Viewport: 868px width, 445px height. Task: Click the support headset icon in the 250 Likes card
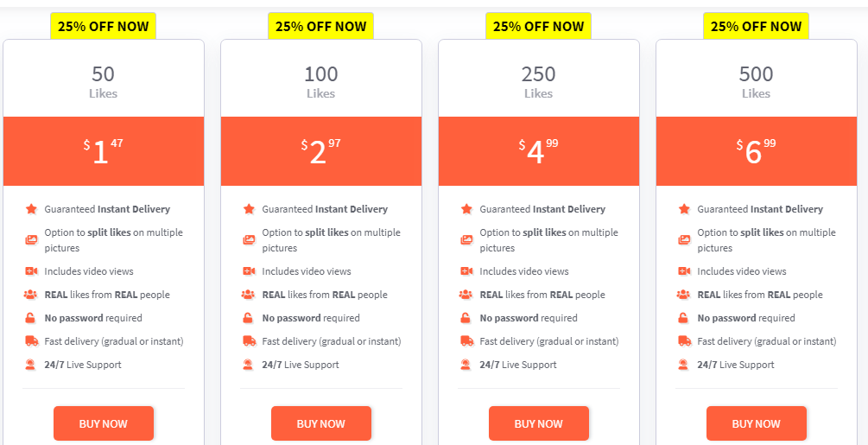466,365
